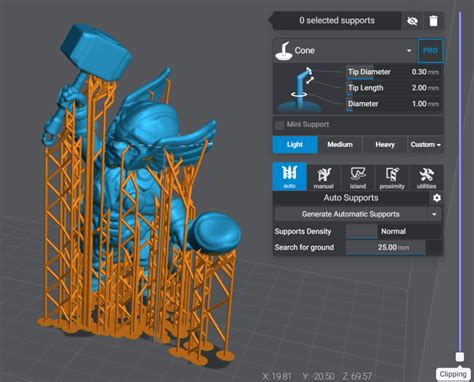Open the Custom preset dropdown

pyautogui.click(x=425, y=145)
